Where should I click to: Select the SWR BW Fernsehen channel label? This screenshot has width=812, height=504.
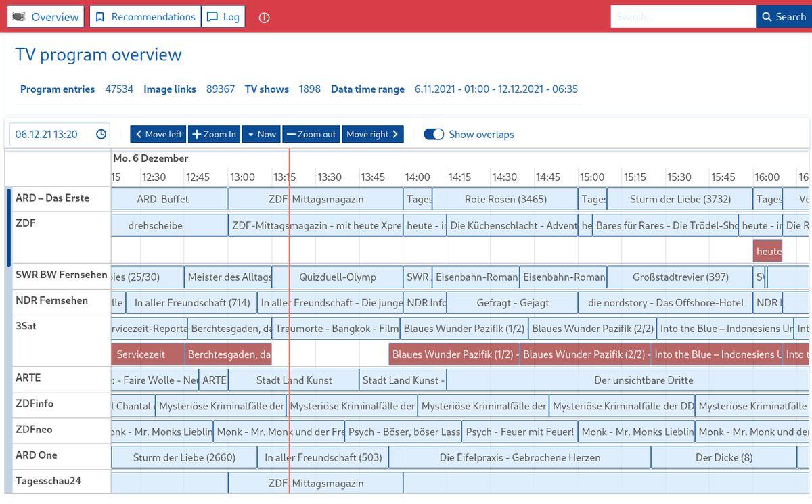[62, 274]
